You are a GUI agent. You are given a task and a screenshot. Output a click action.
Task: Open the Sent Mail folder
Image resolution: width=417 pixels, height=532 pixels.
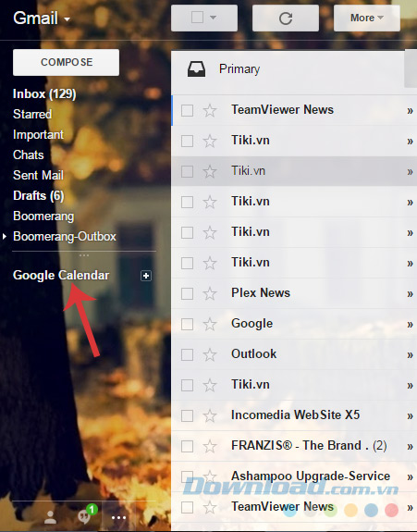38,176
